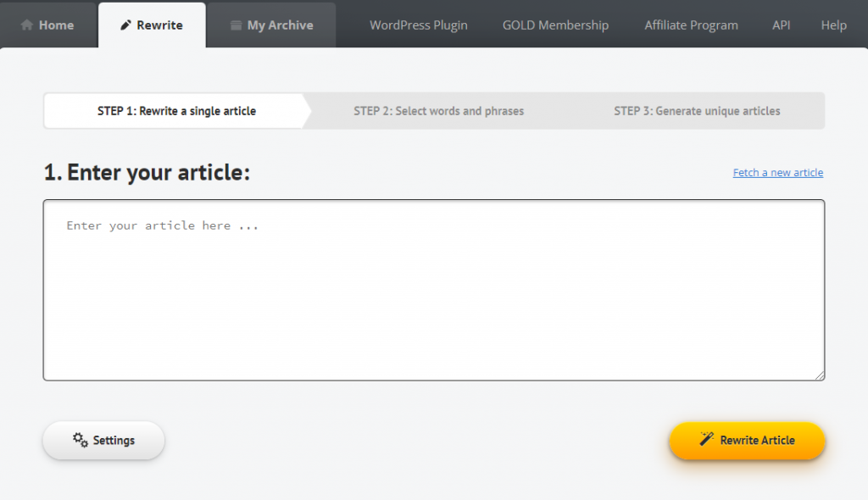Focus the Enter your article text area

tap(433, 290)
